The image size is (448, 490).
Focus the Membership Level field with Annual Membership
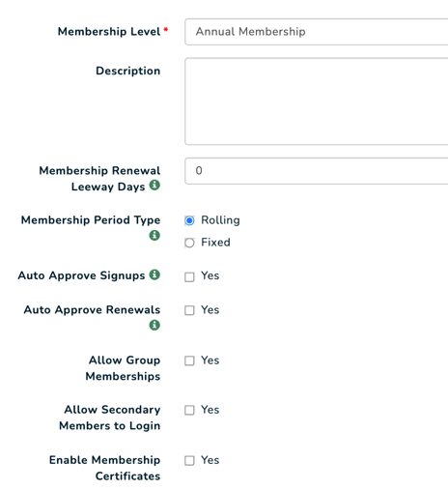(317, 32)
